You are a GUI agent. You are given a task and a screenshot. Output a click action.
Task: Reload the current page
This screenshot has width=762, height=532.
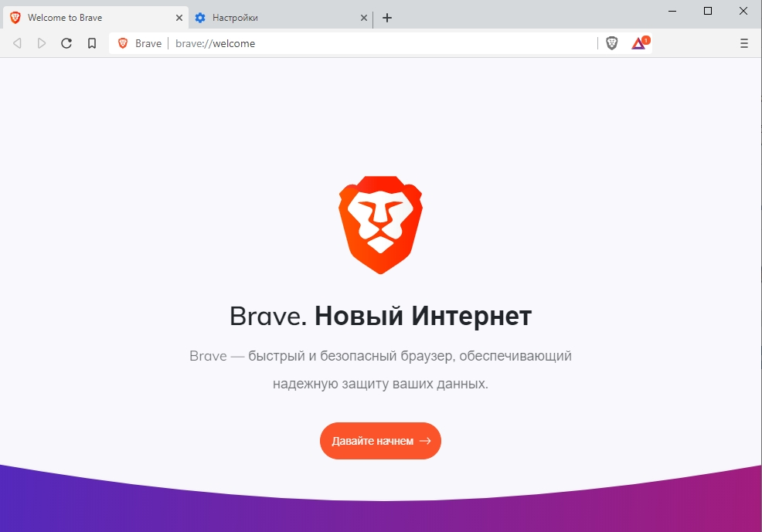[66, 44]
